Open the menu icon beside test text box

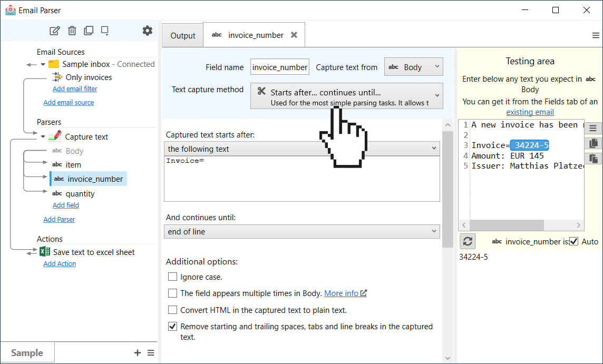[593, 129]
